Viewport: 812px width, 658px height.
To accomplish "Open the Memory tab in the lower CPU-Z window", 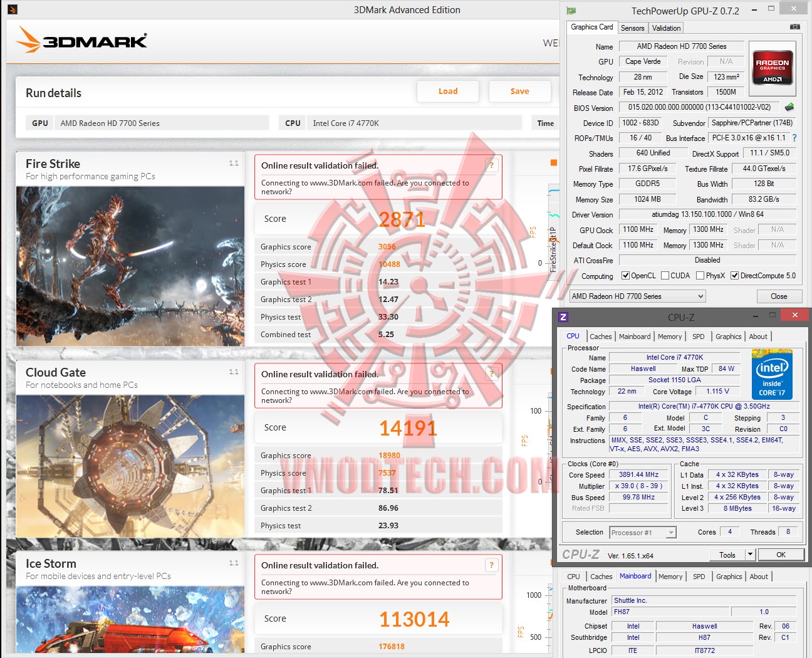I will (670, 577).
